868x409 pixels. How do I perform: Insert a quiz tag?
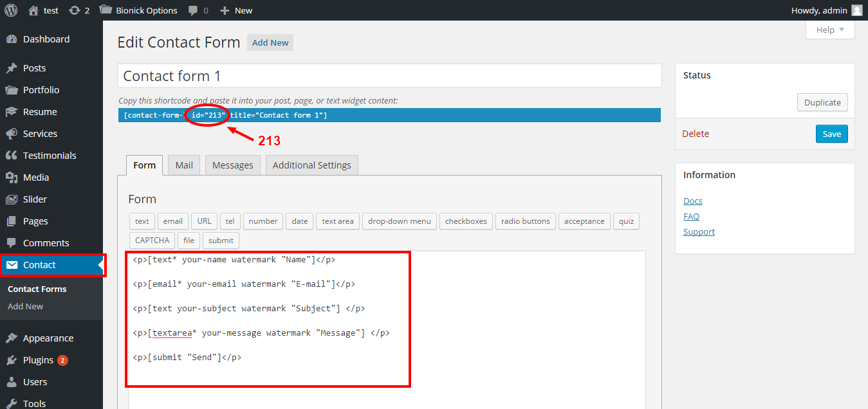click(x=627, y=221)
